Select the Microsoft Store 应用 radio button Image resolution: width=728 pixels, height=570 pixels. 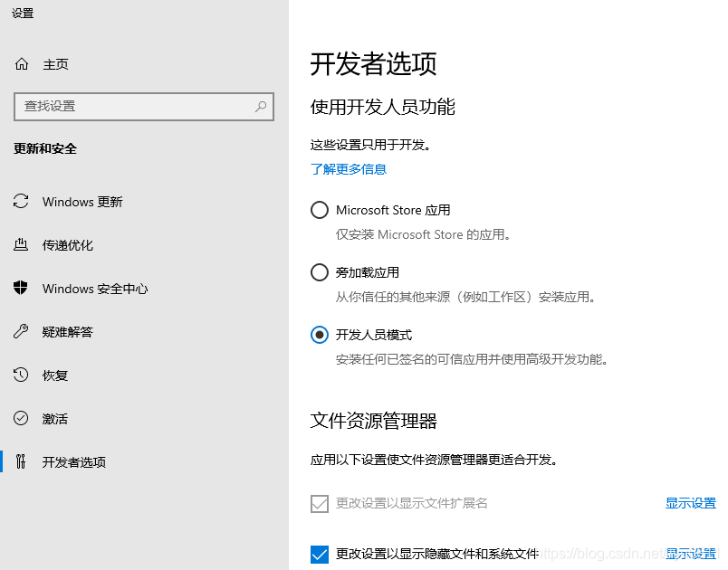pyautogui.click(x=320, y=209)
